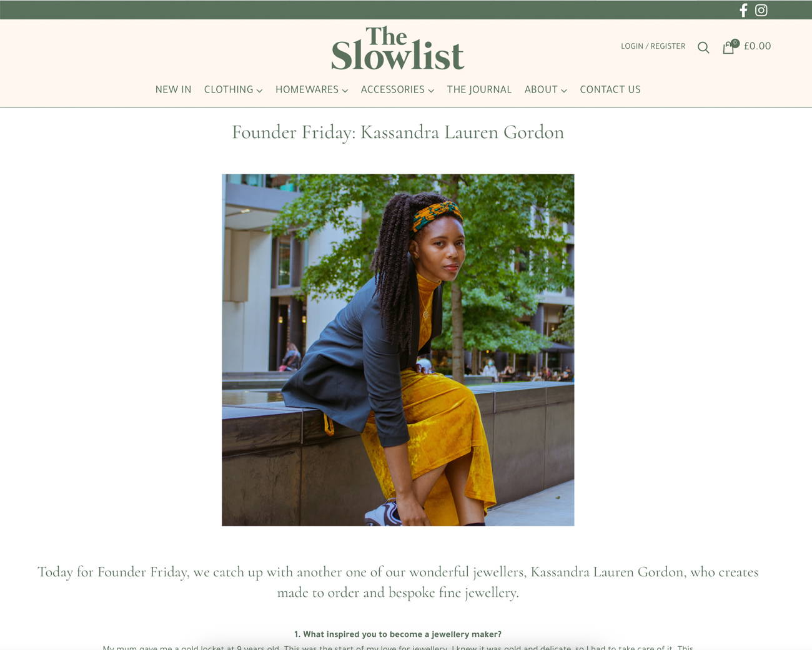Click the cart item count badge
Viewport: 812px width, 650px height.
click(x=735, y=43)
